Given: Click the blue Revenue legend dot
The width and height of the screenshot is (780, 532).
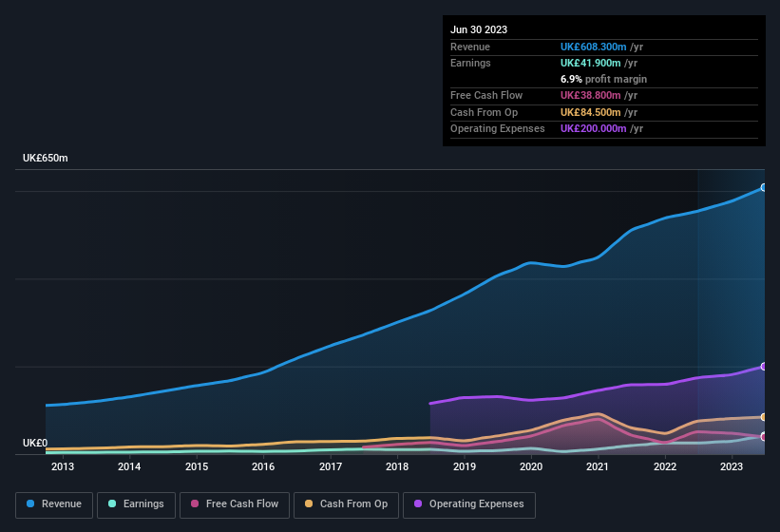Looking at the screenshot, I should click(31, 503).
